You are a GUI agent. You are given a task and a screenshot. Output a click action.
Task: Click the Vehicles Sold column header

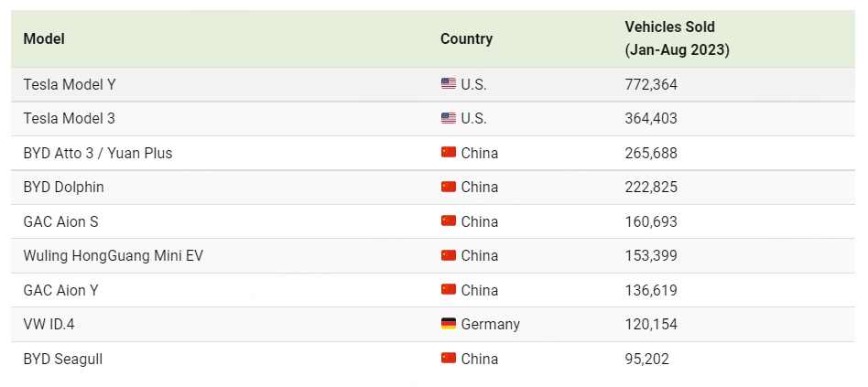[x=678, y=38]
